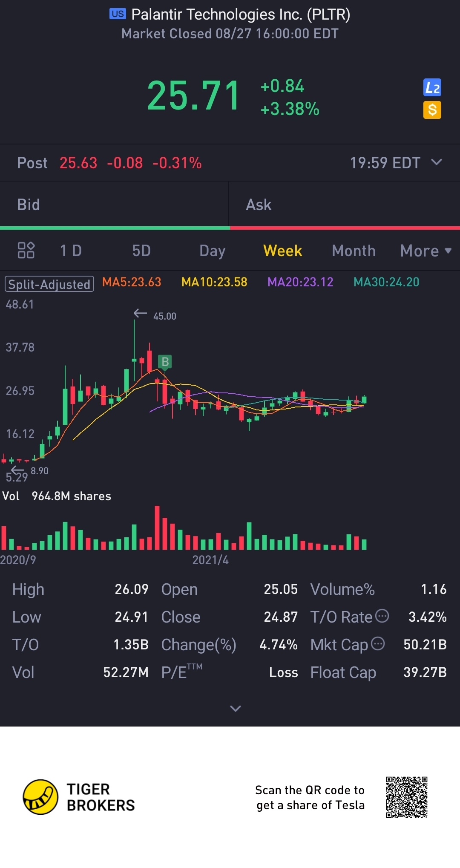The image size is (460, 868).
Task: Expand more stock stats with bottom chevron
Action: click(236, 708)
